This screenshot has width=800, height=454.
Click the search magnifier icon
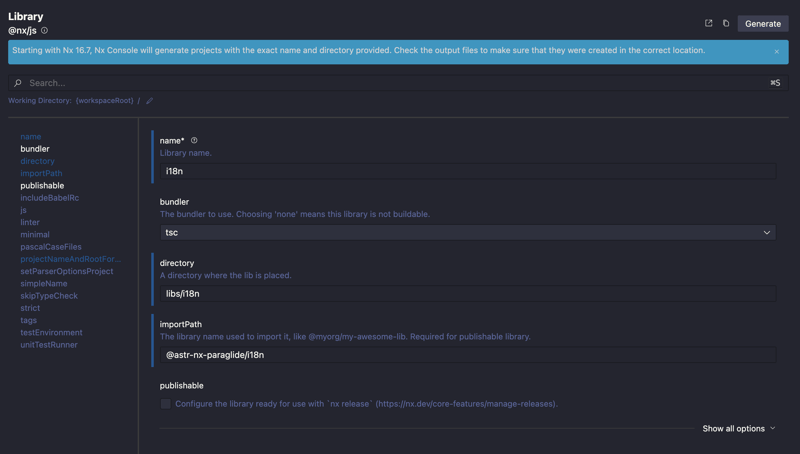pyautogui.click(x=18, y=83)
